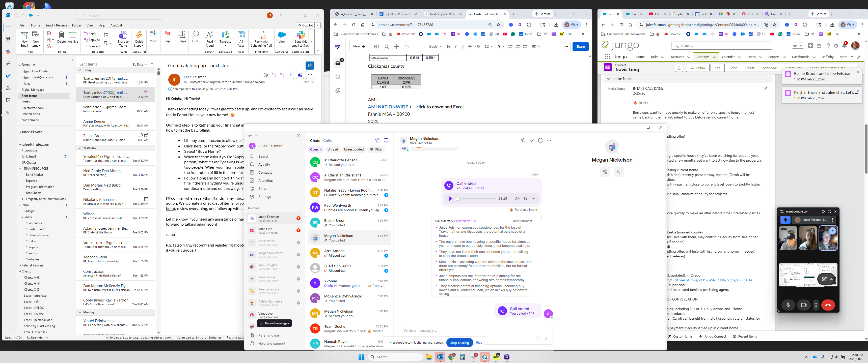This screenshot has width=868, height=363.
Task: Toggle the Unread chats filter
Action: pos(332,149)
